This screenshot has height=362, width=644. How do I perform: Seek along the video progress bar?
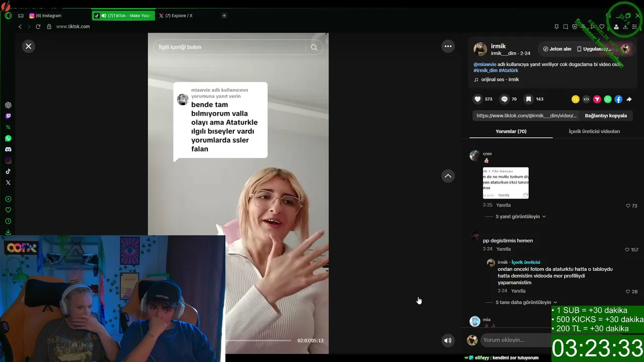258,340
